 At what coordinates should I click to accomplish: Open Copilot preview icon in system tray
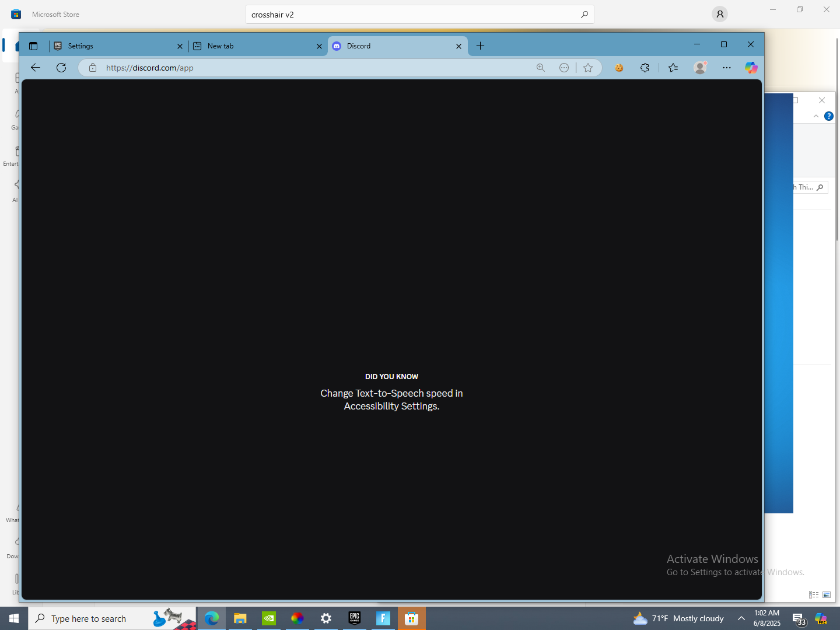click(x=821, y=618)
